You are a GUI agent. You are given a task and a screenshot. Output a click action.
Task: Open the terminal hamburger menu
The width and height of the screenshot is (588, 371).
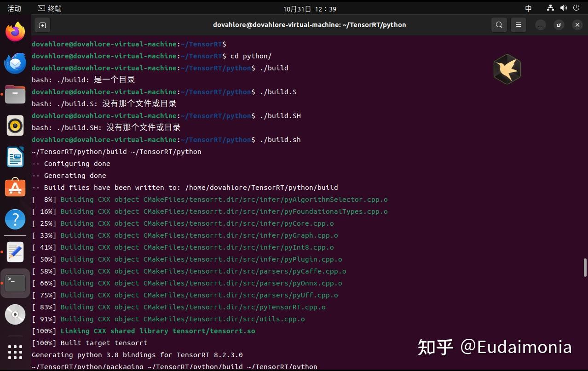pyautogui.click(x=518, y=25)
